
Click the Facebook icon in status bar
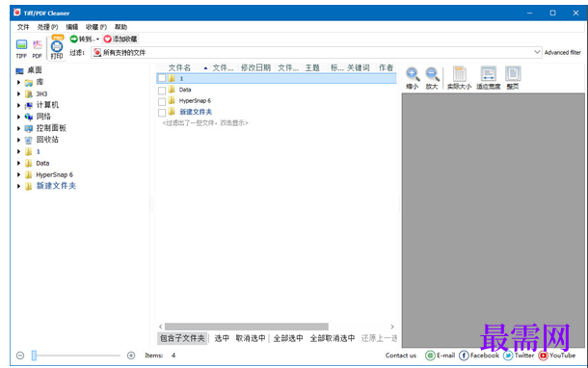coord(464,355)
